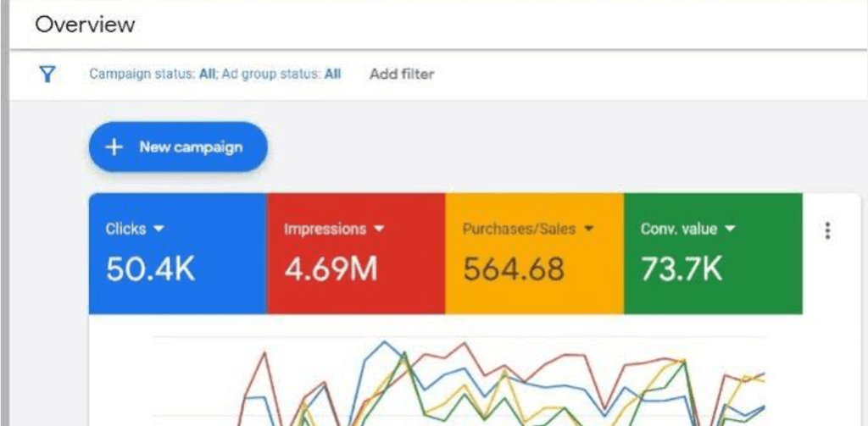Click the blue Clicks line in the chart
The image size is (868, 426).
[x=386, y=343]
